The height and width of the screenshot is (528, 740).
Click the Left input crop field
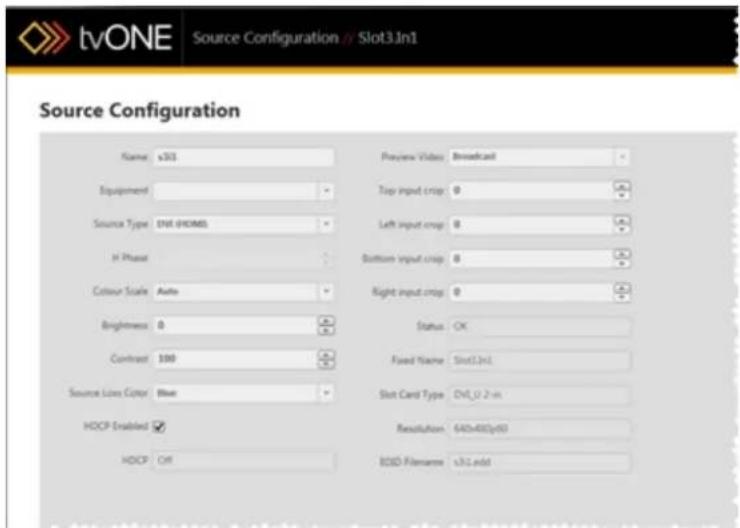click(x=531, y=225)
